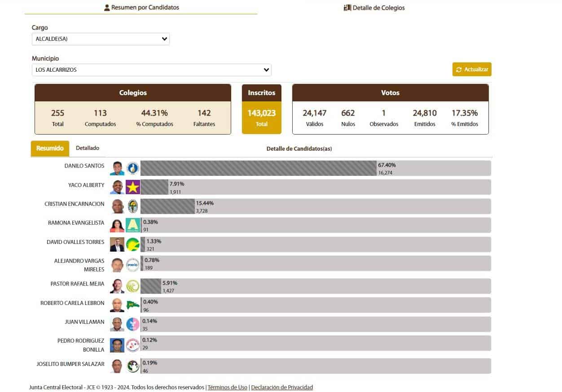562x392 pixels.
Task: Open the Declaración de Privacidad link
Action: click(x=282, y=388)
